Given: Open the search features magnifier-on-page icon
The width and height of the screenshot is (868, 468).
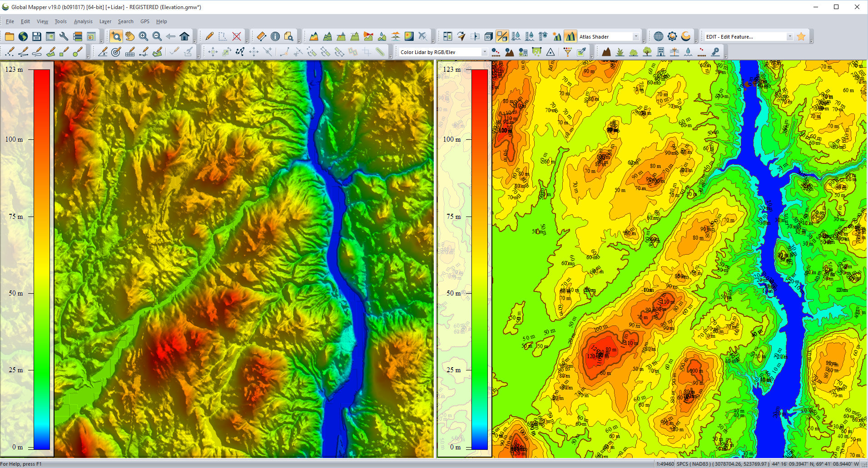Looking at the screenshot, I should (289, 37).
